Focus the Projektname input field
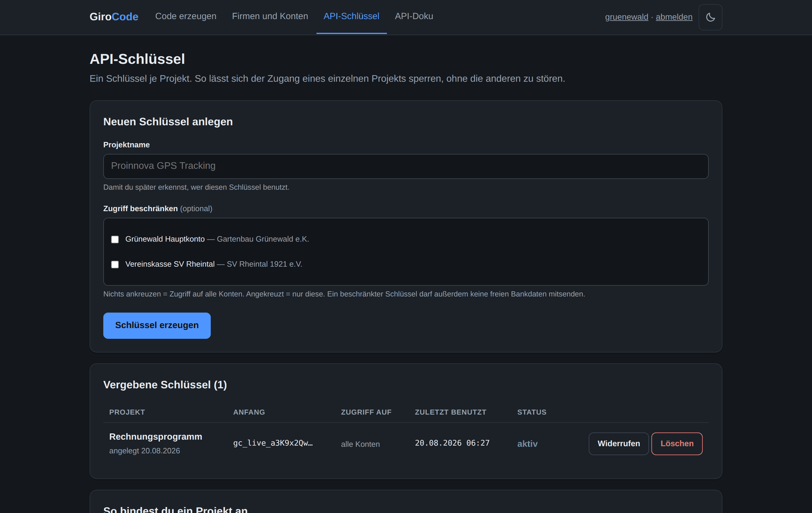Screen dimensions: 812x513 406,166
